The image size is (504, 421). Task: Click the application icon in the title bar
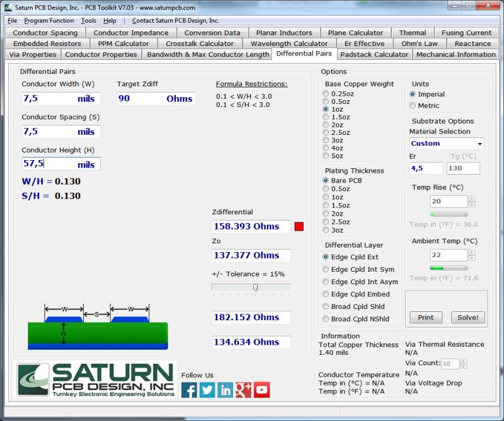[9, 8]
